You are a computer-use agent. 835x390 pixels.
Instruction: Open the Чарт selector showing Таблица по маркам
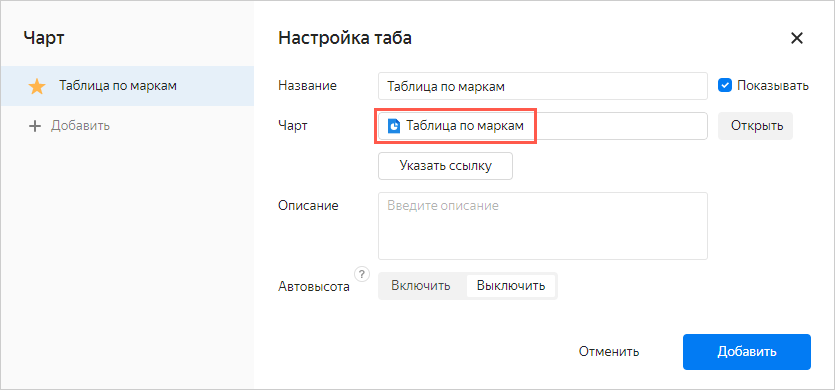coord(543,126)
